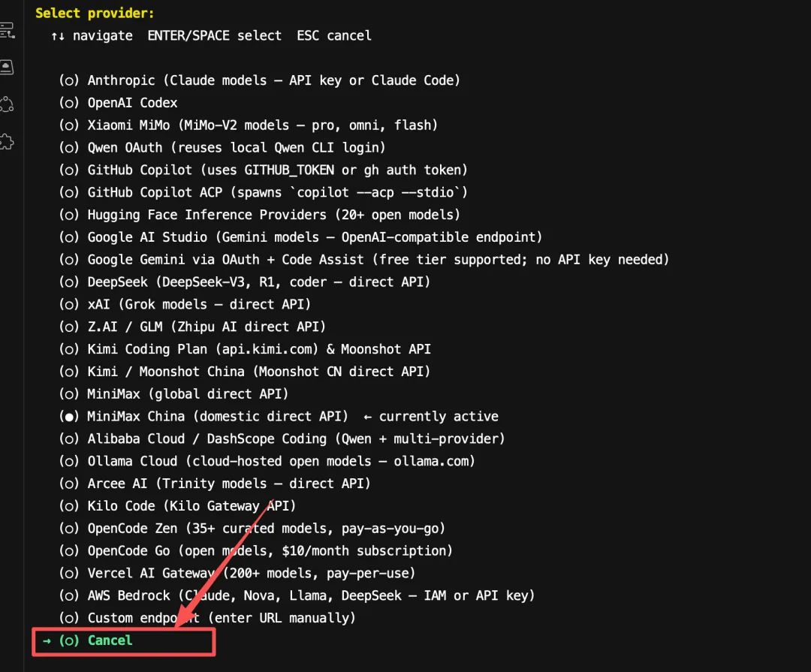The height and width of the screenshot is (672, 811).
Task: Select Kimi Coding Plan option
Action: pos(245,349)
